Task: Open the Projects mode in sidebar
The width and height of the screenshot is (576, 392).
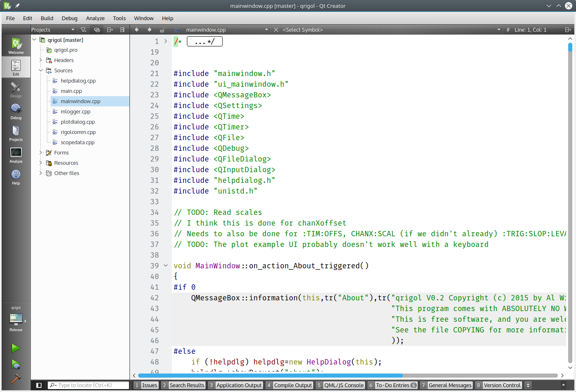Action: click(16, 133)
